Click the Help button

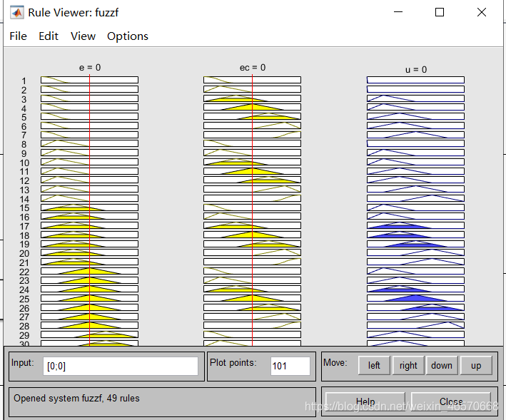coord(365,401)
